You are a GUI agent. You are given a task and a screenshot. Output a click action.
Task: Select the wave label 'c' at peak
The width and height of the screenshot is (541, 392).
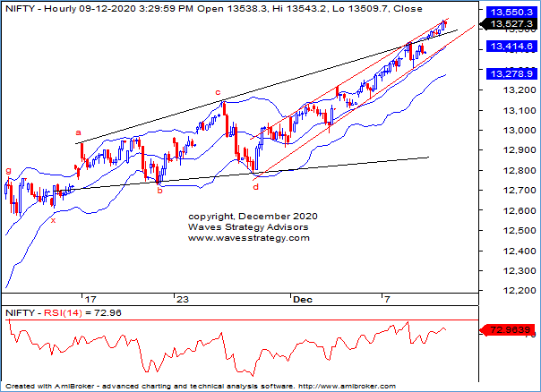pos(217,92)
